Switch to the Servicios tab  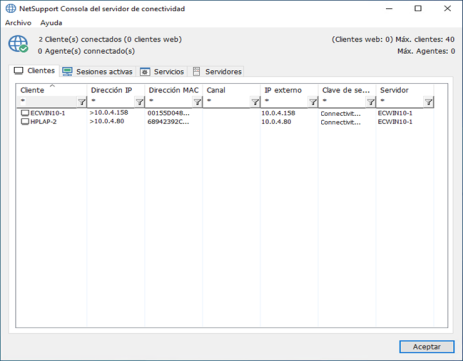(x=162, y=71)
